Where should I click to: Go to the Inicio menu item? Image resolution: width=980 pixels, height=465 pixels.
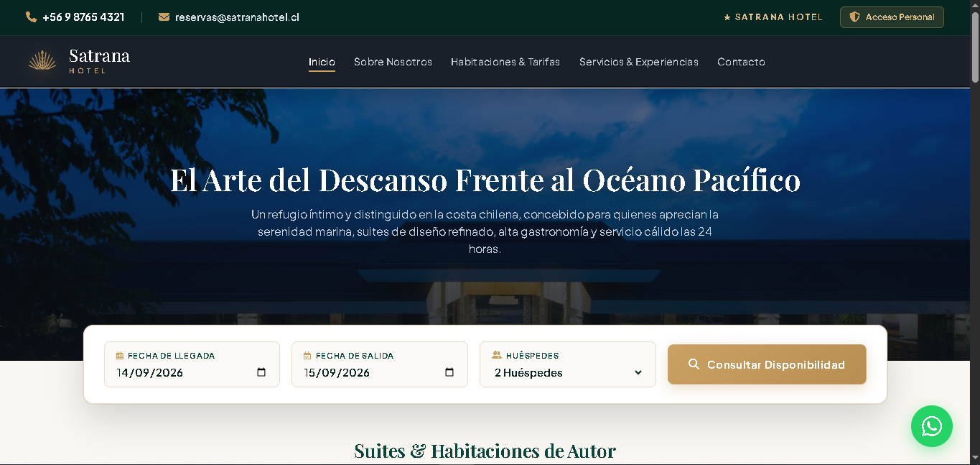322,62
